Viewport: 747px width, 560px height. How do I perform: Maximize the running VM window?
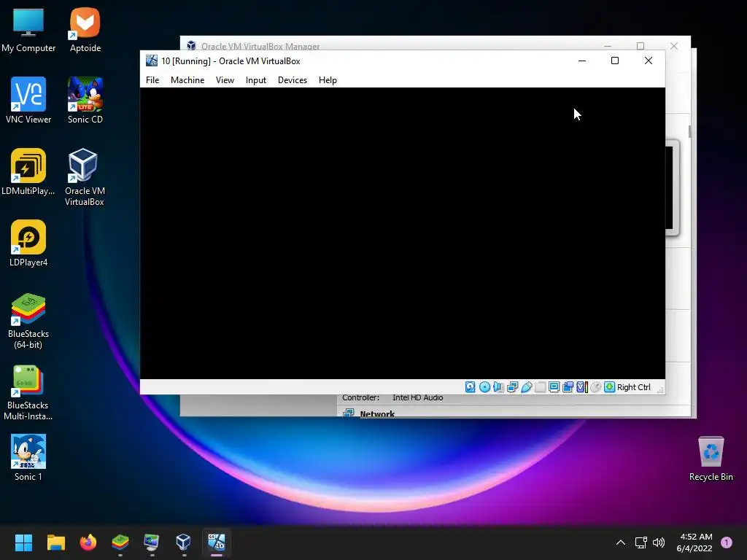click(x=615, y=61)
